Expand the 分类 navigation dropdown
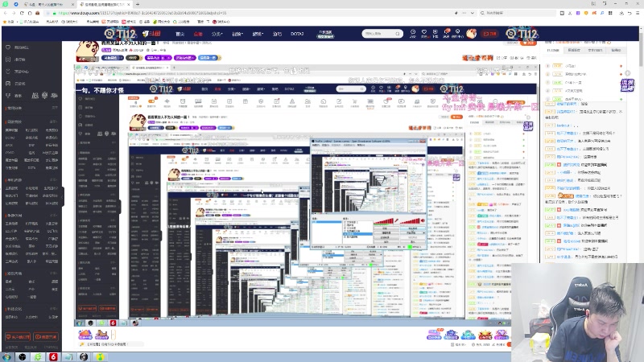 [217, 34]
